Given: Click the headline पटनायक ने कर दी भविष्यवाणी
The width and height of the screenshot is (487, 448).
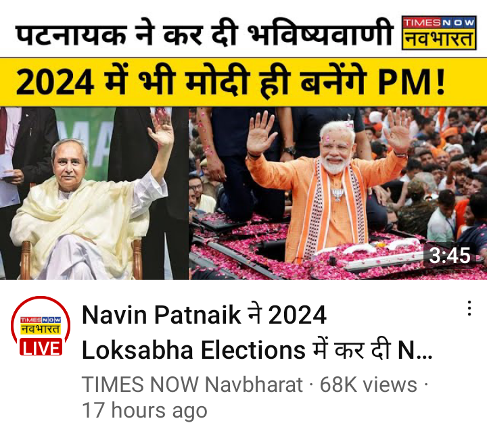Looking at the screenshot, I should point(204,33).
